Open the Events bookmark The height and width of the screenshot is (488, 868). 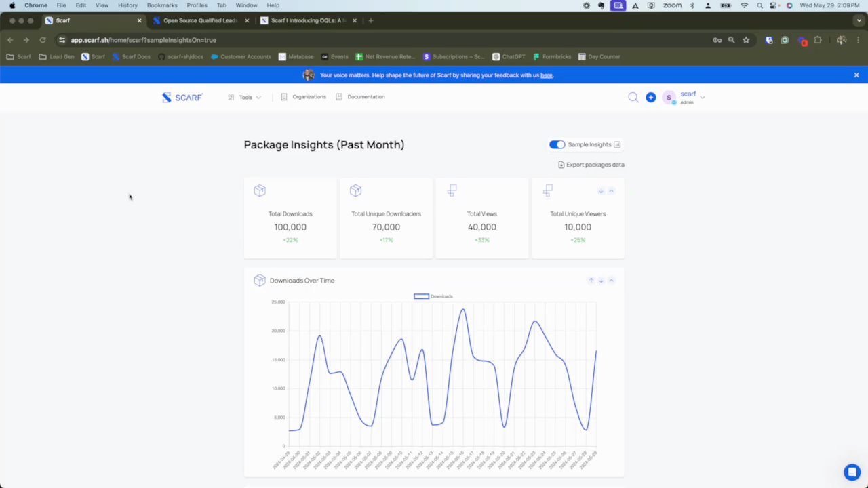click(335, 57)
